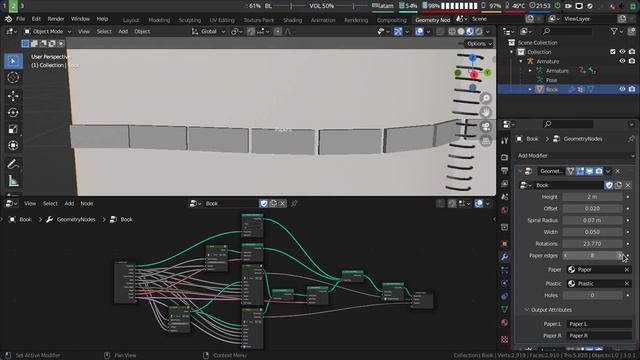Select the Annotate tool
Screen dimensions: 640x360
point(13,164)
